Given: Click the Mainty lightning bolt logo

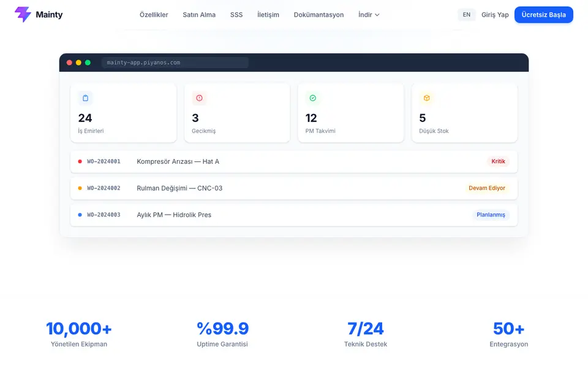Looking at the screenshot, I should 23,15.
